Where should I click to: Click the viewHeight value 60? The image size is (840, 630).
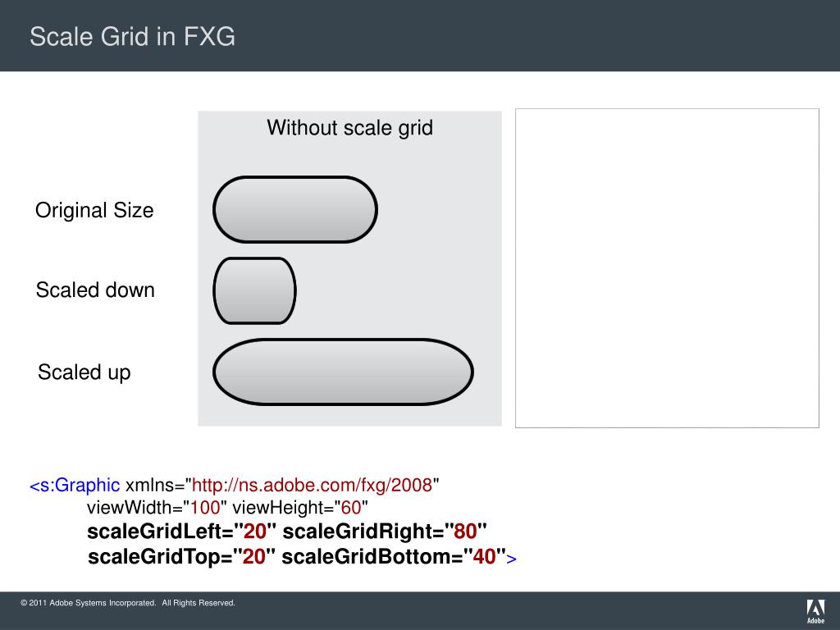pyautogui.click(x=351, y=507)
